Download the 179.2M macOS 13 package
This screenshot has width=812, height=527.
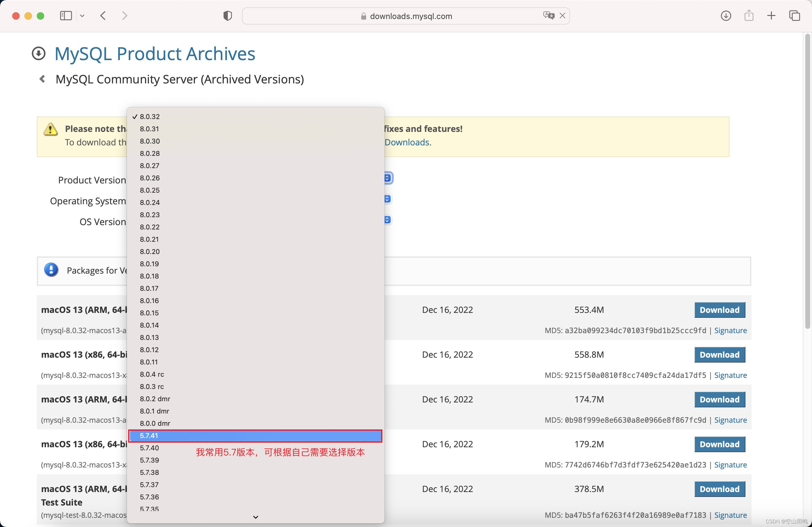719,444
